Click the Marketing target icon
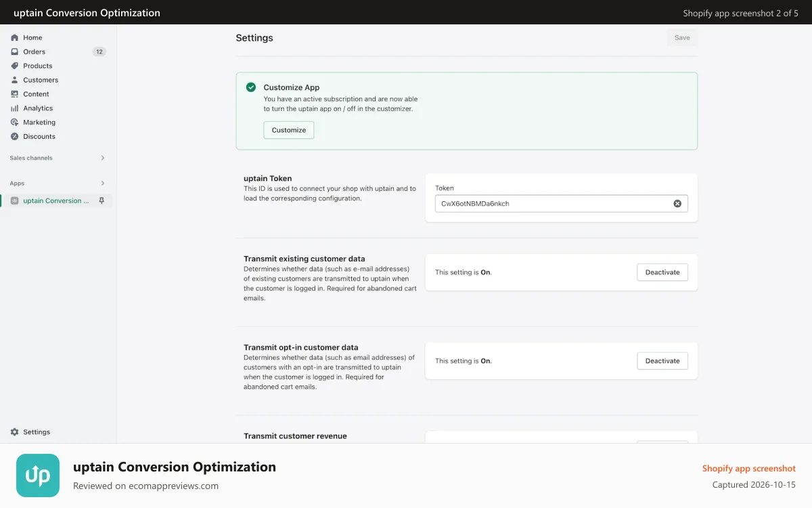The image size is (812, 508). pos(15,123)
